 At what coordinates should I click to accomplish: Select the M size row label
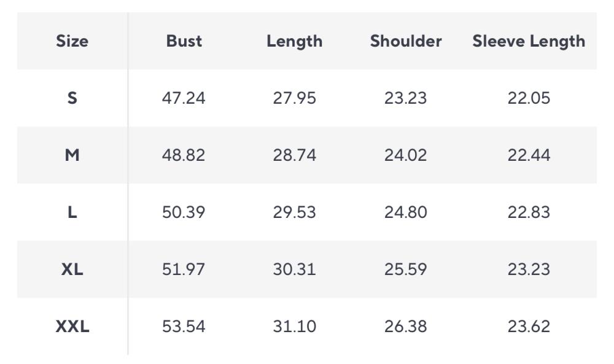(72, 155)
